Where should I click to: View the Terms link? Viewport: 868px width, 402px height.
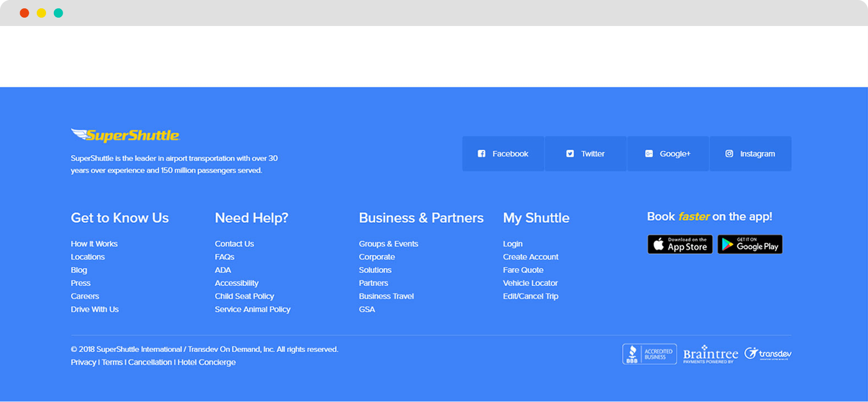(112, 362)
